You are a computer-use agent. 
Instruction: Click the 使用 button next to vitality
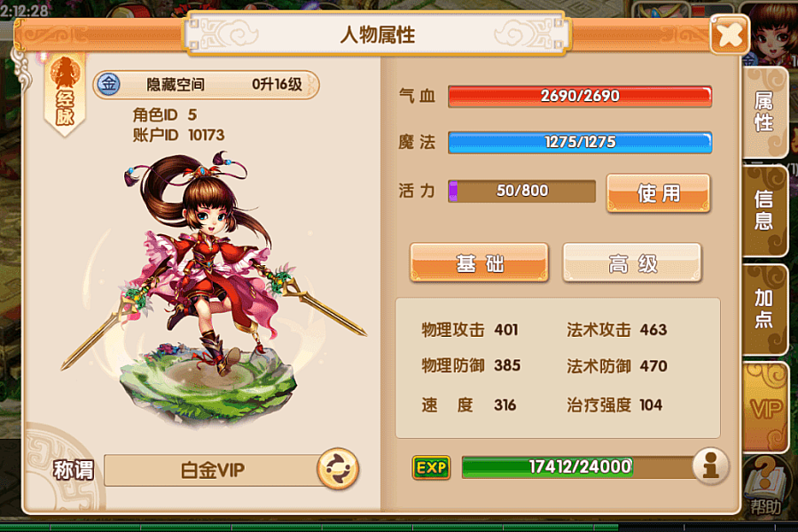[x=658, y=193]
